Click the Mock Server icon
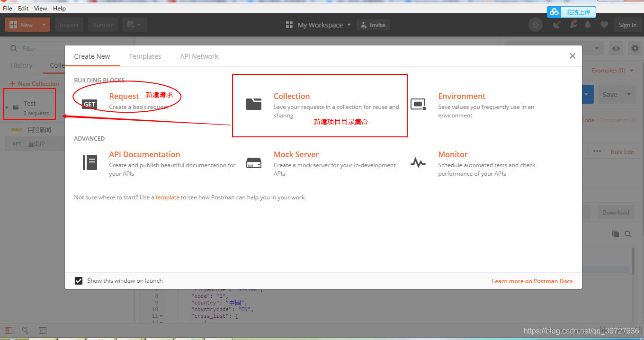The width and height of the screenshot is (644, 340). (254, 163)
